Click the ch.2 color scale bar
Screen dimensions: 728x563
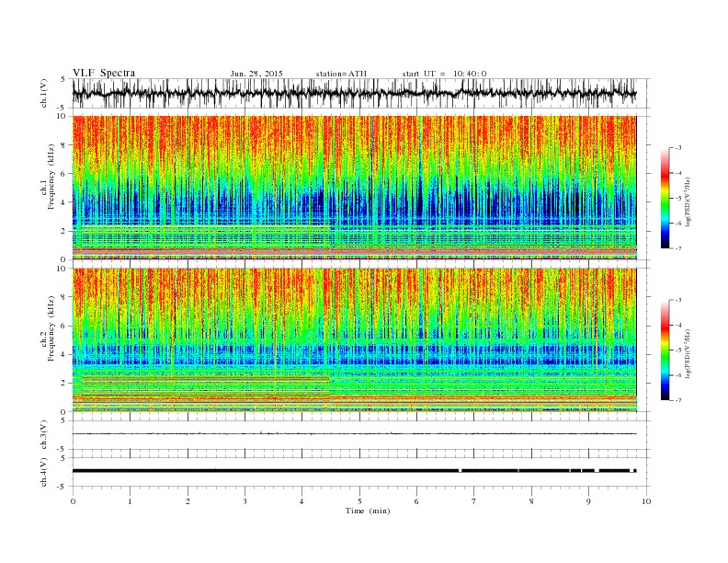pyautogui.click(x=665, y=350)
